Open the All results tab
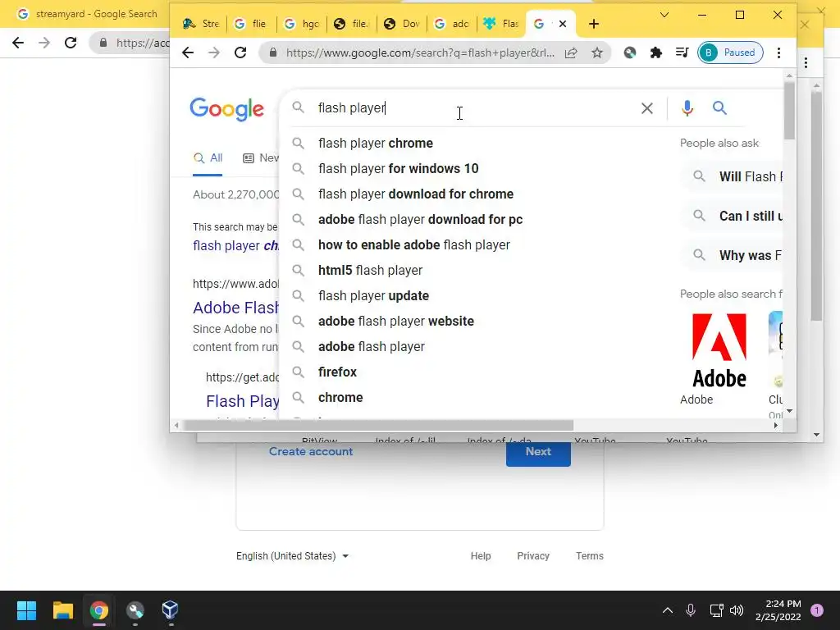This screenshot has width=840, height=630. (208, 158)
